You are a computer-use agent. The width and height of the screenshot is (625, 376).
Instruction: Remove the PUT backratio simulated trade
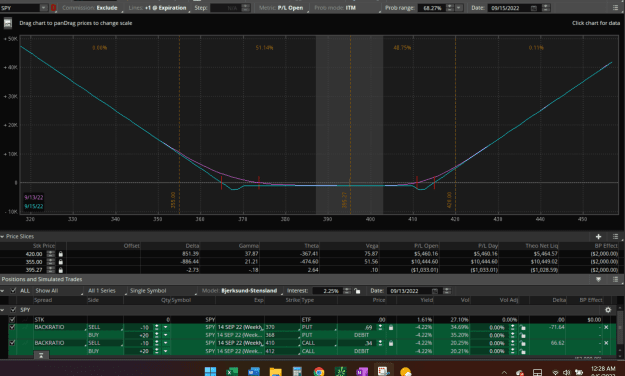606,327
